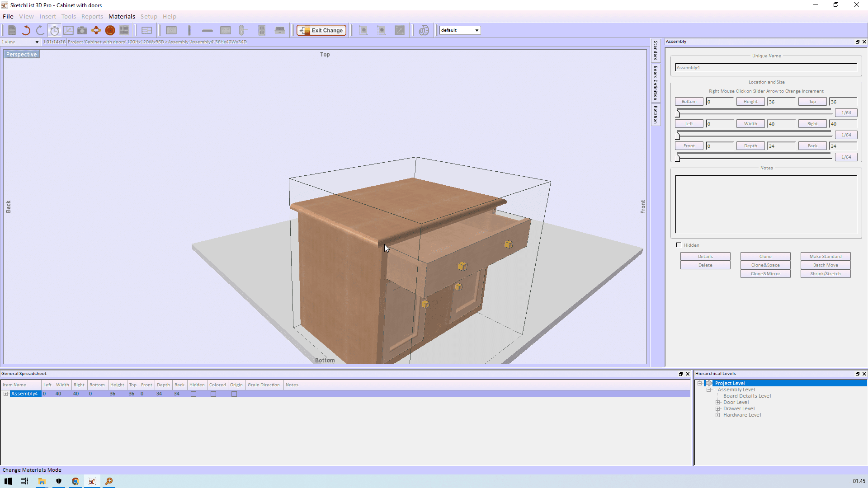This screenshot has height=488, width=868.
Task: Click the drawer insert toolbar icon
Action: tap(280, 30)
